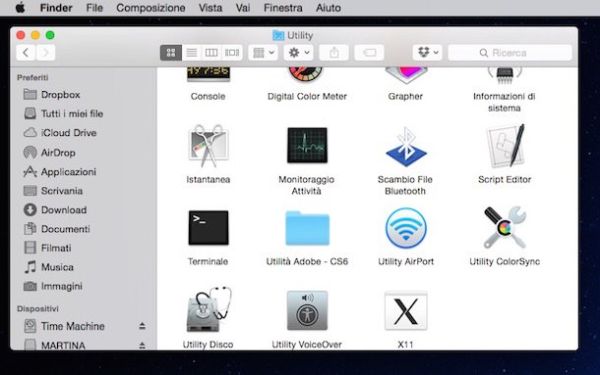This screenshot has height=375, width=600.
Task: Open the Apple menu
Action: 20,8
